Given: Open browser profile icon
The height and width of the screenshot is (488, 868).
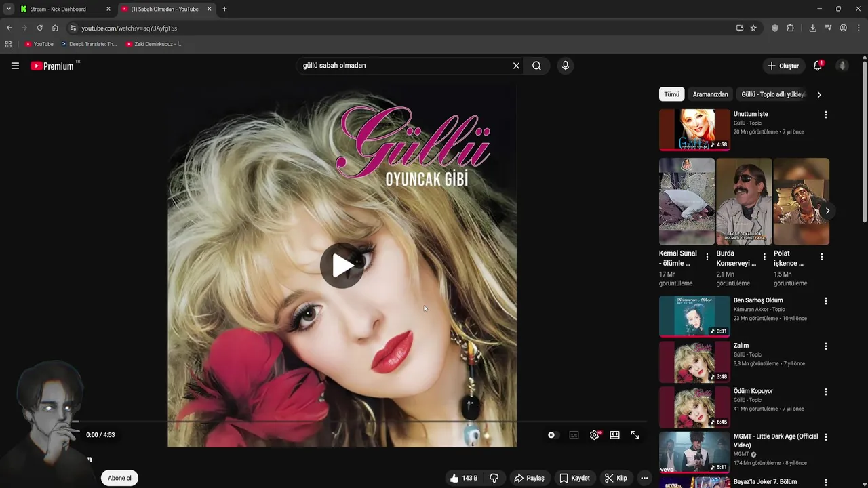Looking at the screenshot, I should coord(843,28).
